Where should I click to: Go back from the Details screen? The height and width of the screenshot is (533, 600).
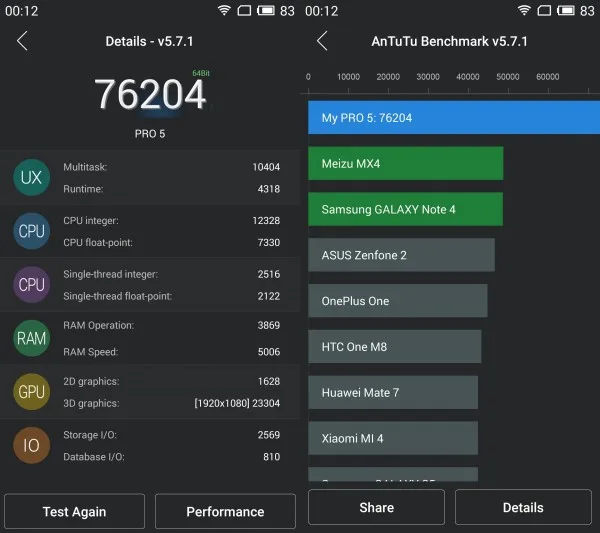[x=22, y=41]
